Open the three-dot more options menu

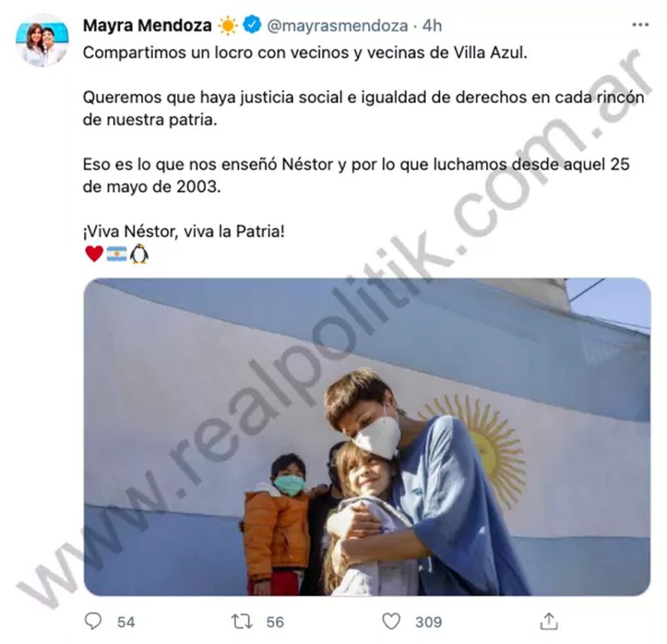coord(640,25)
